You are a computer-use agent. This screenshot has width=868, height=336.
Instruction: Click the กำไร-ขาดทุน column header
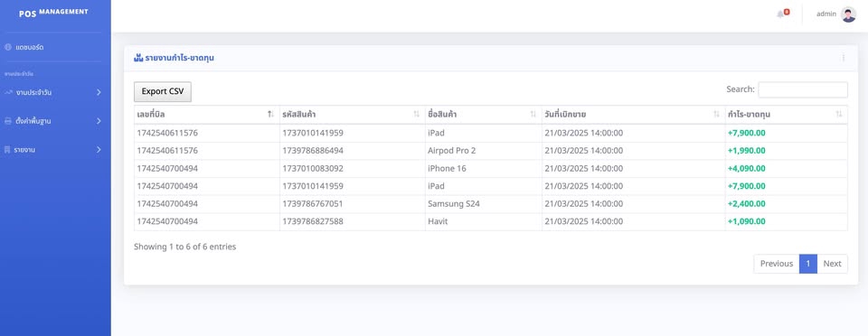(x=786, y=115)
